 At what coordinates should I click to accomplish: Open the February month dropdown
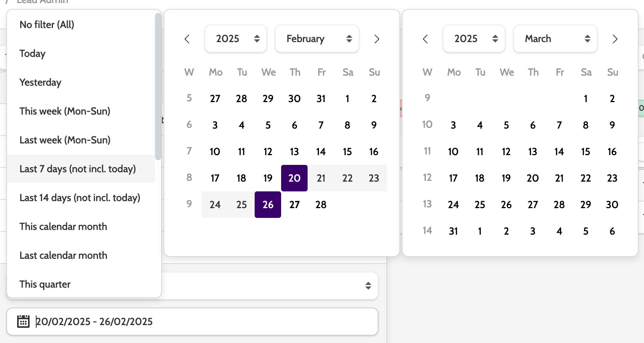point(317,39)
